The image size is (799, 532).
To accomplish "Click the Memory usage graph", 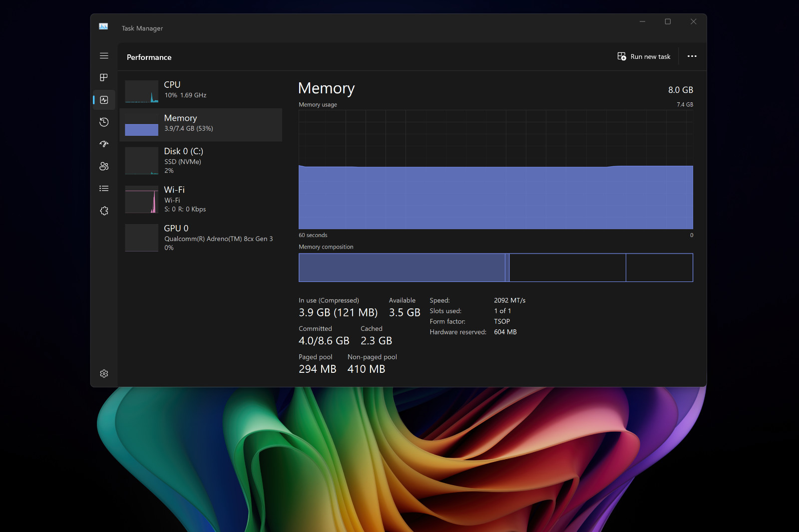I will pos(496,170).
